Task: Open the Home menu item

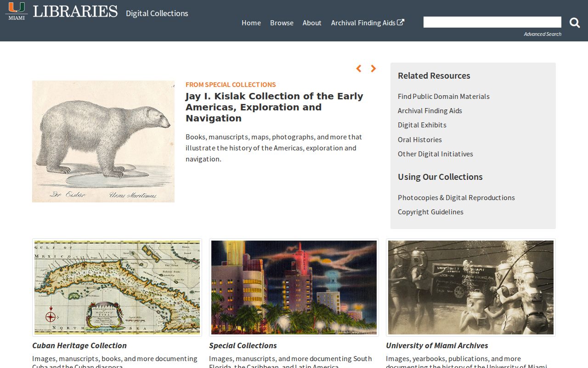Action: (251, 23)
